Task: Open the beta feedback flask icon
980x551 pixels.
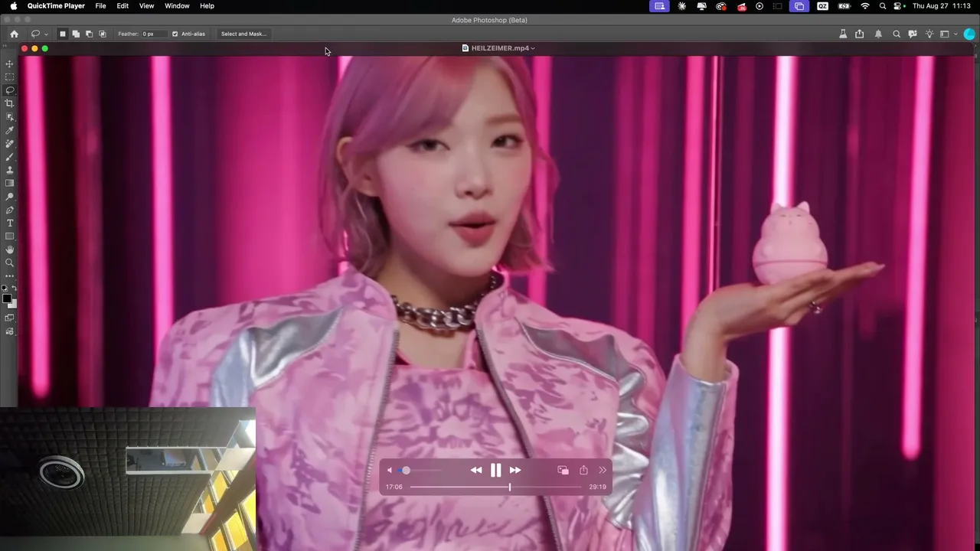Action: pos(843,34)
